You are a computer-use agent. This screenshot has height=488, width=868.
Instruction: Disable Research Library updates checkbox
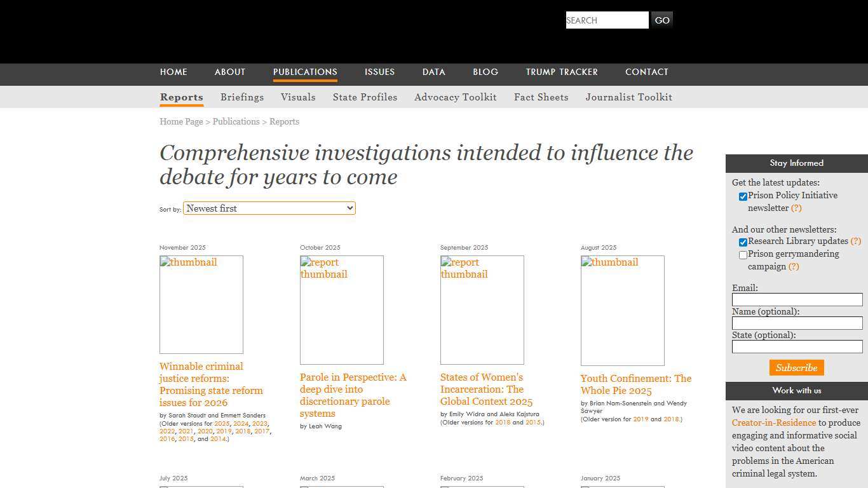coord(743,242)
